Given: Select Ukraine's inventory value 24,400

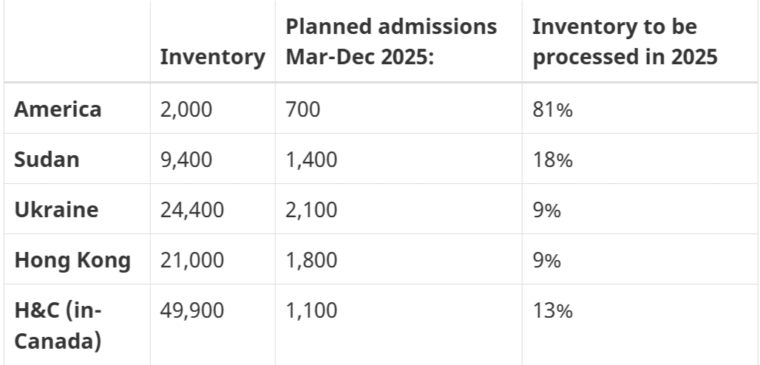Looking at the screenshot, I should tap(192, 210).
